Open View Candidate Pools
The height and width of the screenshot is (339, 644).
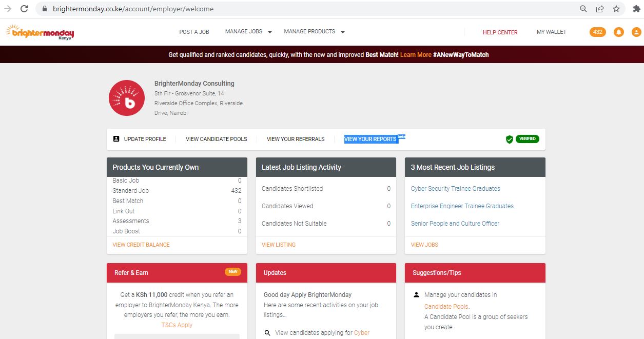click(x=217, y=139)
